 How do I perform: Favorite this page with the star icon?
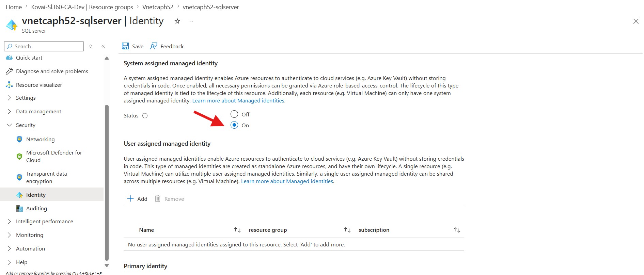(177, 21)
